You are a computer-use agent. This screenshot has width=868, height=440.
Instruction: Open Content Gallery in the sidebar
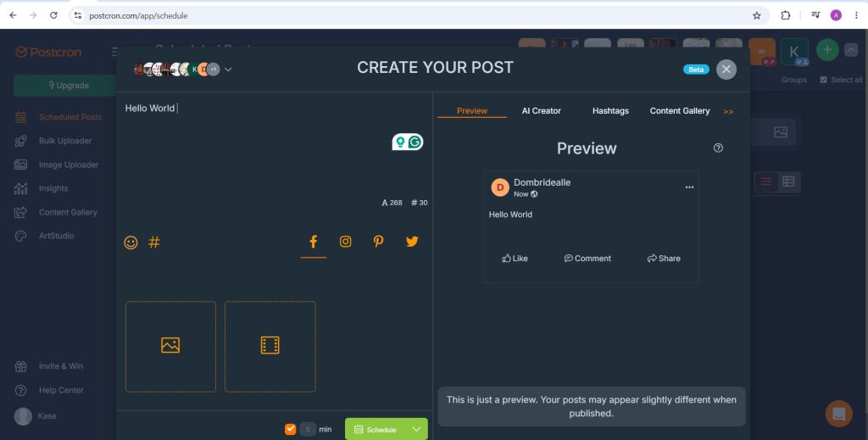coord(55,213)
